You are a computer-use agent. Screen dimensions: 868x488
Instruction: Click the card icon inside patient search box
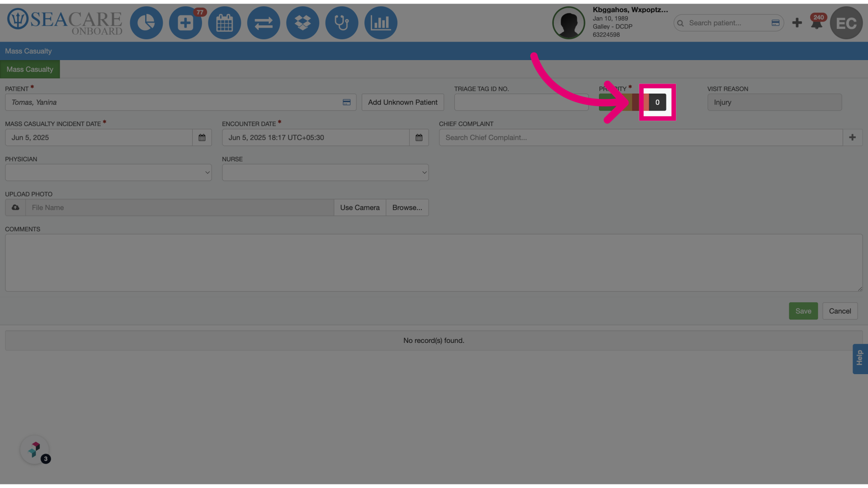tap(775, 23)
